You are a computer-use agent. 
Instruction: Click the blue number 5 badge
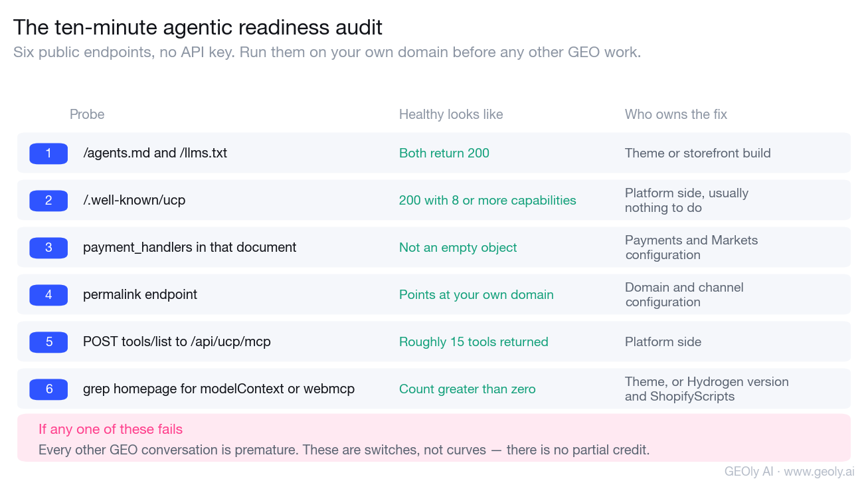(x=48, y=342)
